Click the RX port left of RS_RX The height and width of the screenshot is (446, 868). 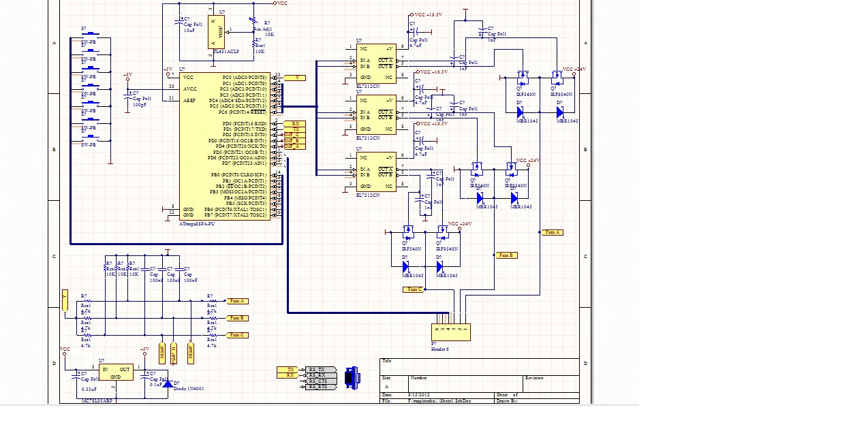pyautogui.click(x=289, y=375)
